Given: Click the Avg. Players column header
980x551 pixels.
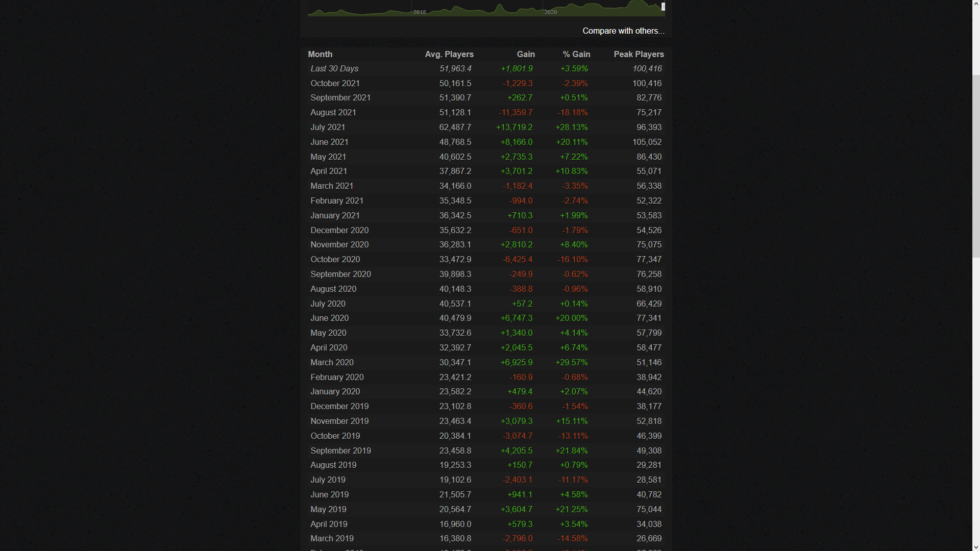Looking at the screenshot, I should coord(449,55).
